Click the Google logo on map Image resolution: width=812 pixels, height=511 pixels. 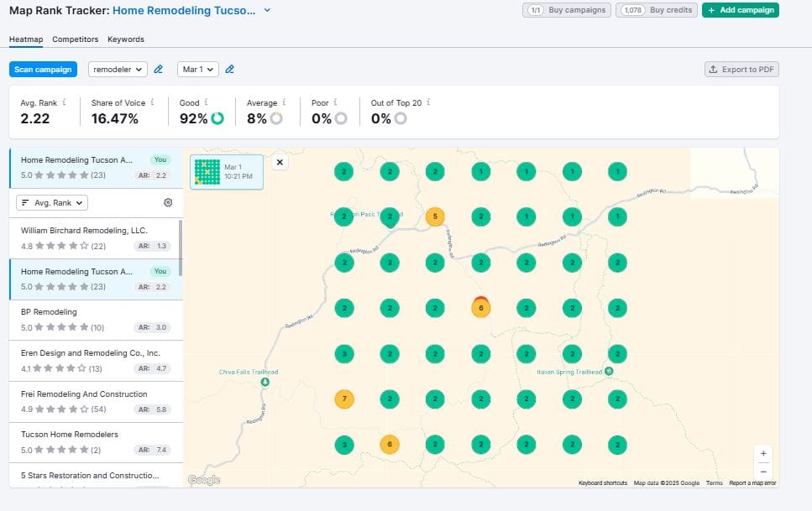204,480
